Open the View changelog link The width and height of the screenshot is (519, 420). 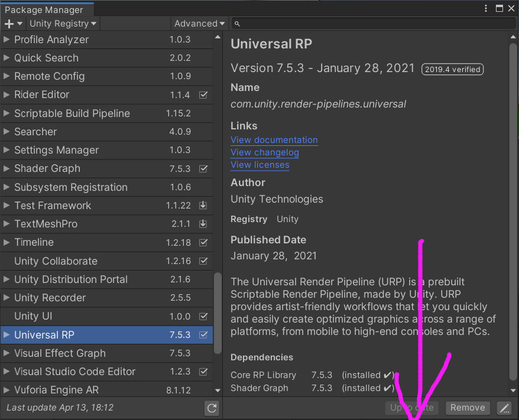(x=264, y=152)
